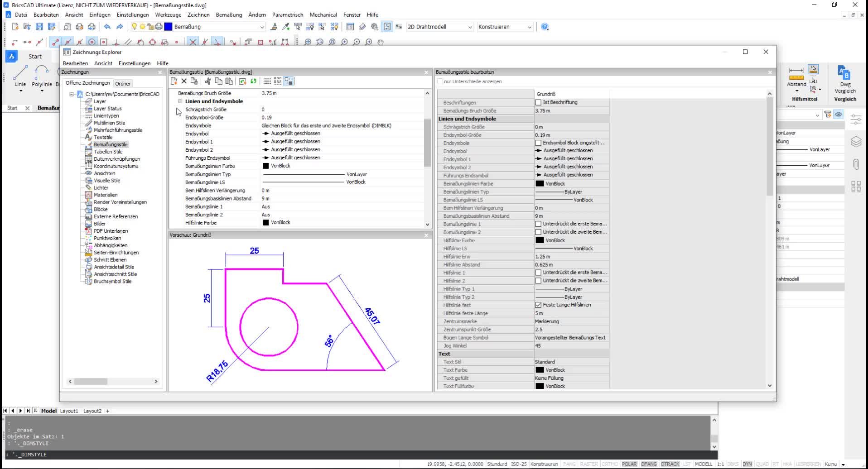Image resolution: width=868 pixels, height=469 pixels.
Task: Click the Delete X icon in Explorer toolbar
Action: [x=184, y=81]
